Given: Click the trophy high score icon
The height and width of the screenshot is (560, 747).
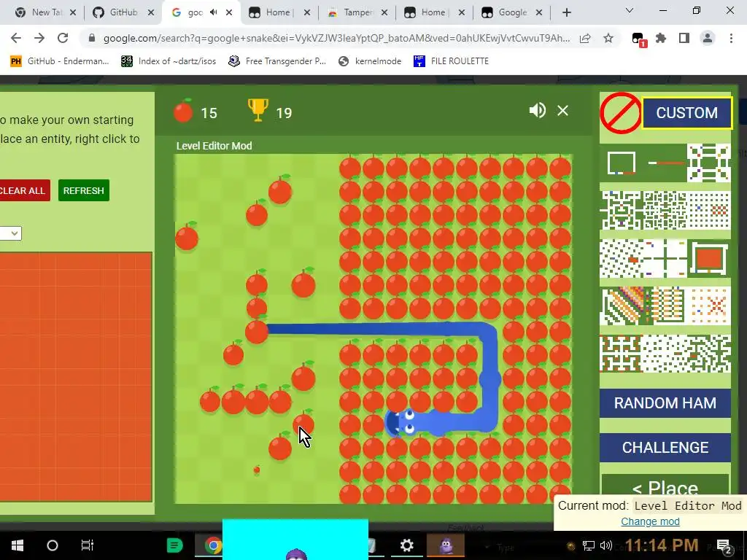Looking at the screenshot, I should (x=258, y=110).
